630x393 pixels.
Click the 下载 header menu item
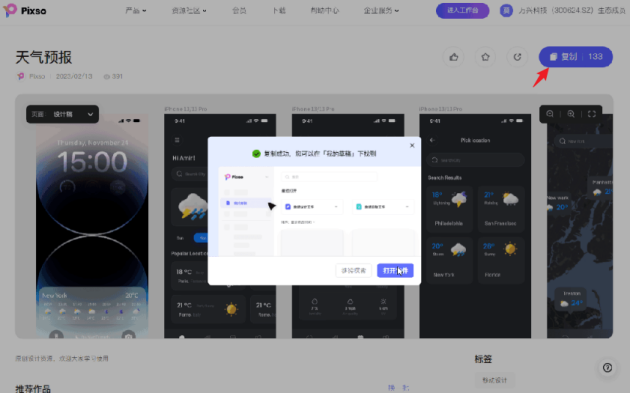[x=279, y=11]
